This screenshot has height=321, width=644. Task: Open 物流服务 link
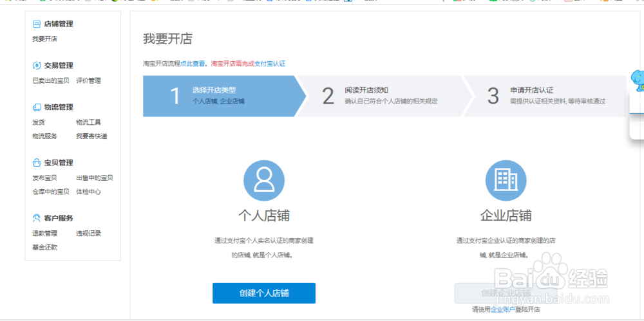pyautogui.click(x=45, y=136)
